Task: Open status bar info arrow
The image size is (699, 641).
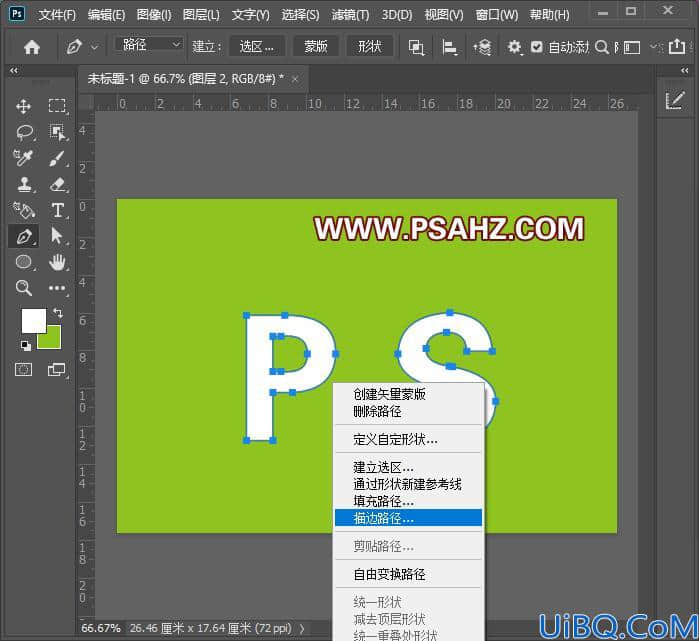Action: [x=302, y=629]
